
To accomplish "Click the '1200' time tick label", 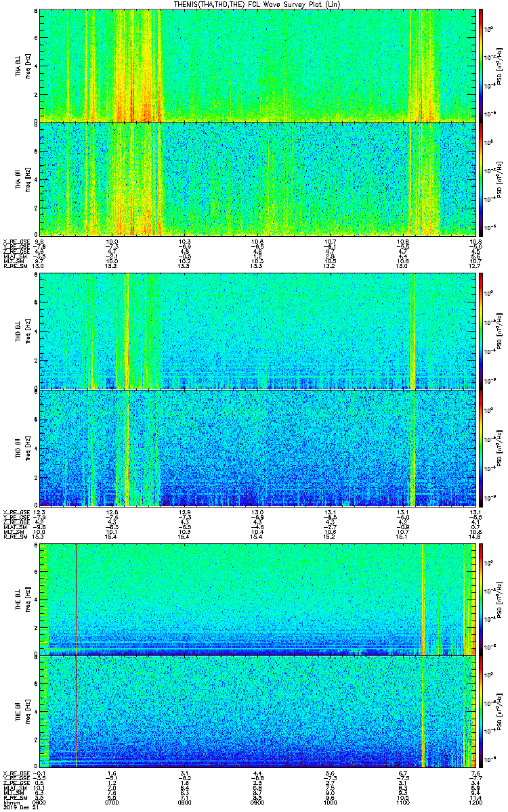I will click(475, 803).
